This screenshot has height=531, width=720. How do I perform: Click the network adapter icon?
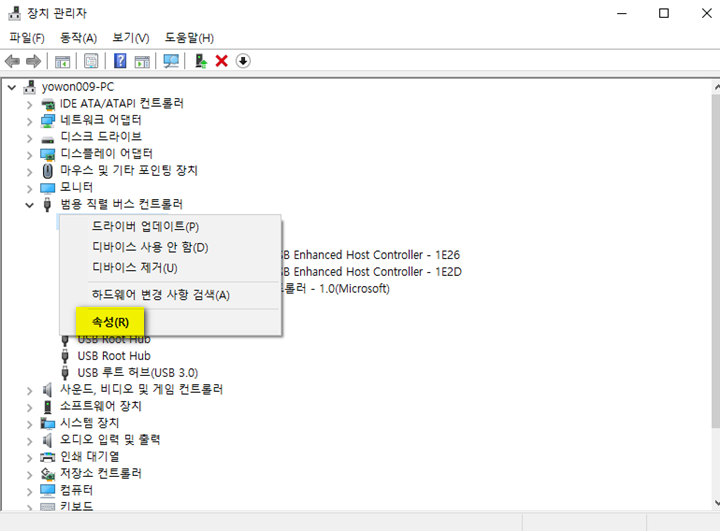point(48,121)
